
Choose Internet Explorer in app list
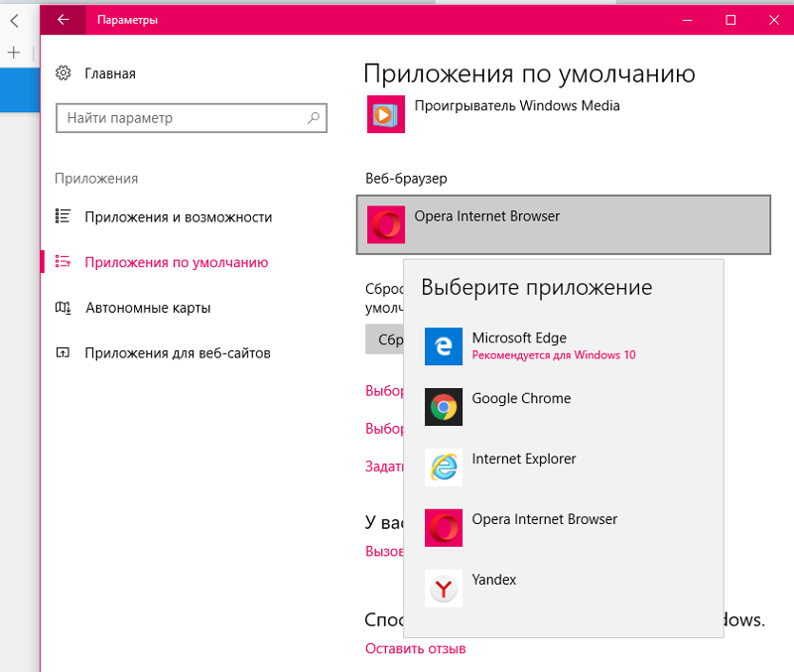(564, 468)
